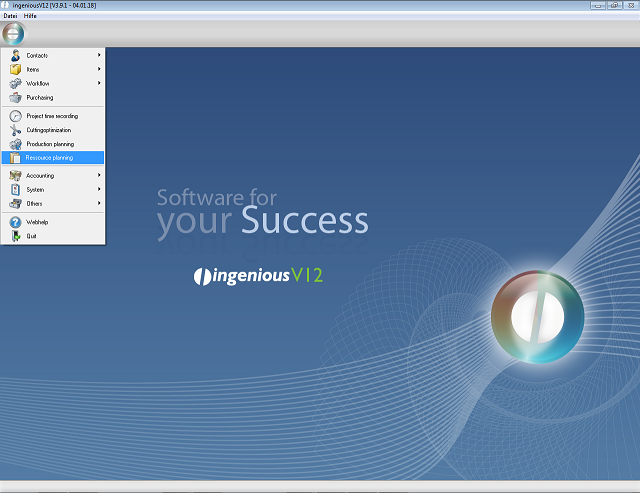
Task: Click the Project time recording clock icon
Action: click(15, 116)
